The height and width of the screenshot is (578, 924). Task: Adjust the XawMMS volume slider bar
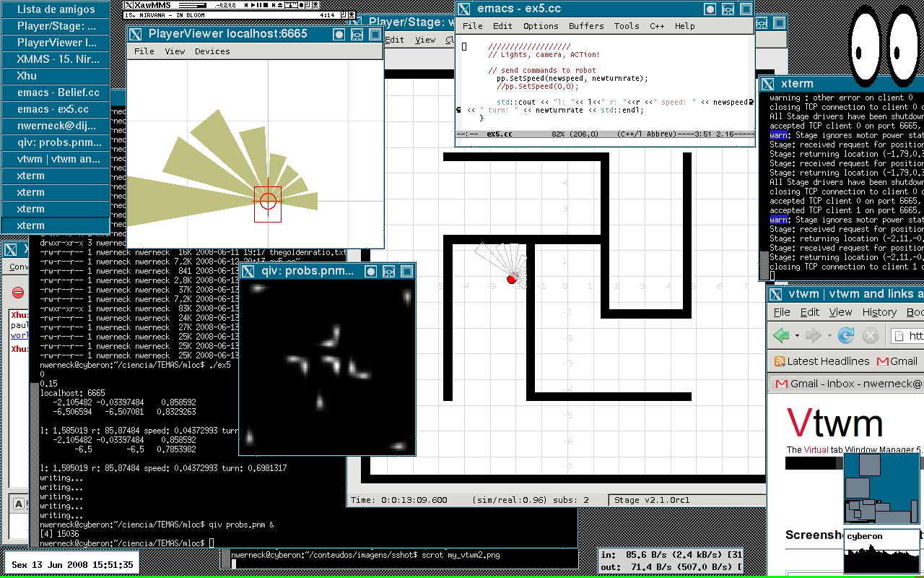click(x=193, y=5)
